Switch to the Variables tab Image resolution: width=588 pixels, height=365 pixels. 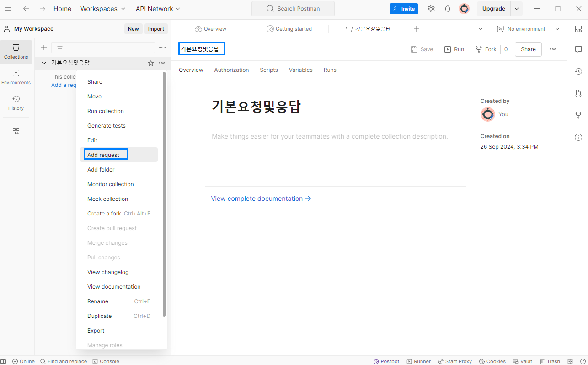pyautogui.click(x=301, y=70)
